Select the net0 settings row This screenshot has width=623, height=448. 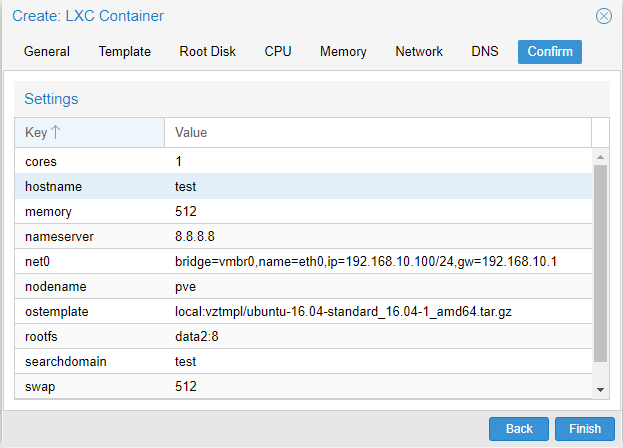click(303, 261)
